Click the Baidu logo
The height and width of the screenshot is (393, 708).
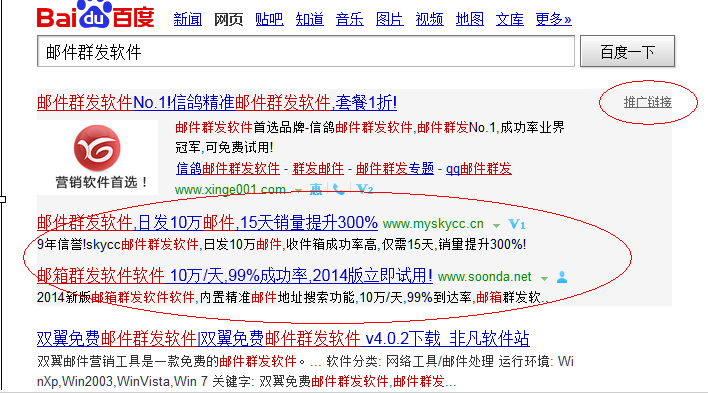click(95, 14)
